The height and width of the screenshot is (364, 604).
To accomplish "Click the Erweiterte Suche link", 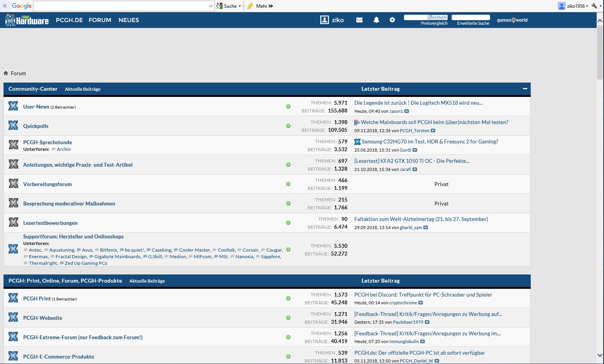I will click(473, 23).
